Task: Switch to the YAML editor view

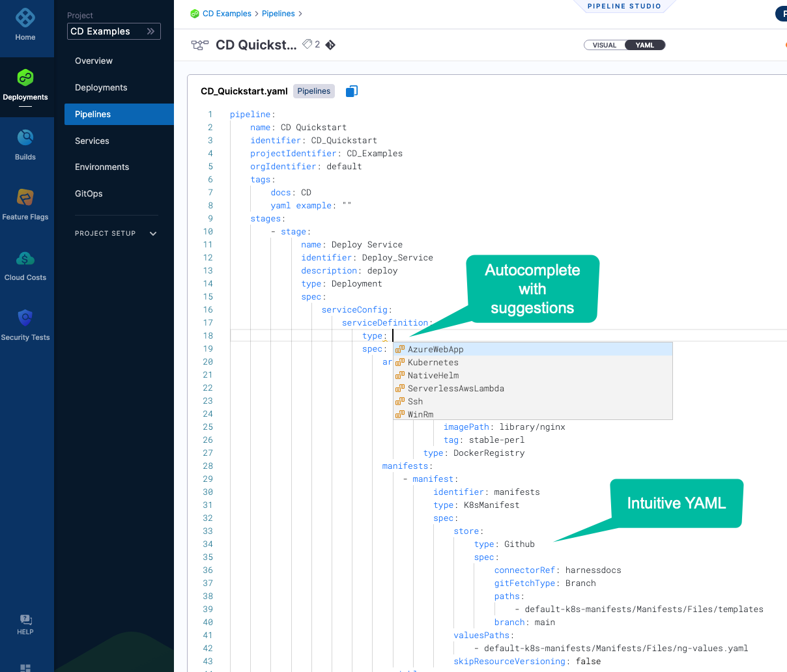Action: pyautogui.click(x=644, y=45)
